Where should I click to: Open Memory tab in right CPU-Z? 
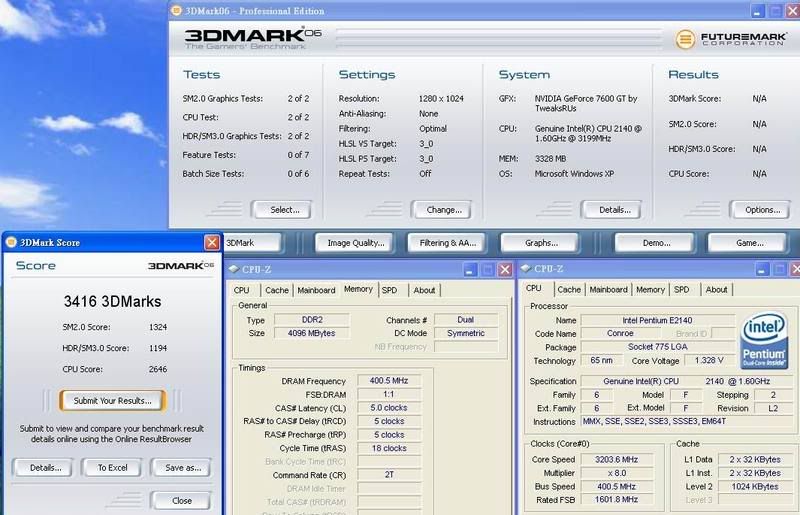click(650, 289)
